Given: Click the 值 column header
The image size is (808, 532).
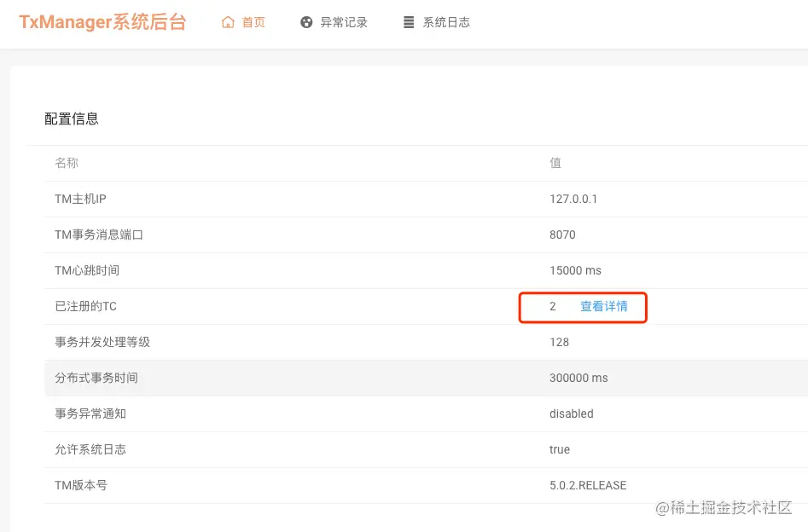Looking at the screenshot, I should [x=555, y=163].
